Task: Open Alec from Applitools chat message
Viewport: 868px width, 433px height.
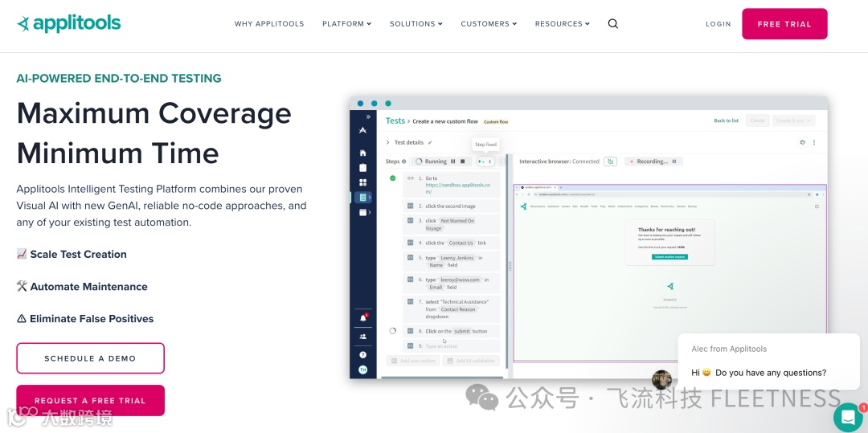Action: point(769,361)
